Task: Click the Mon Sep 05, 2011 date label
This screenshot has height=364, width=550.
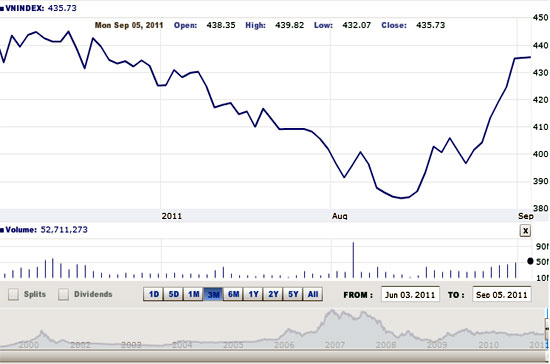Action: tap(129, 25)
